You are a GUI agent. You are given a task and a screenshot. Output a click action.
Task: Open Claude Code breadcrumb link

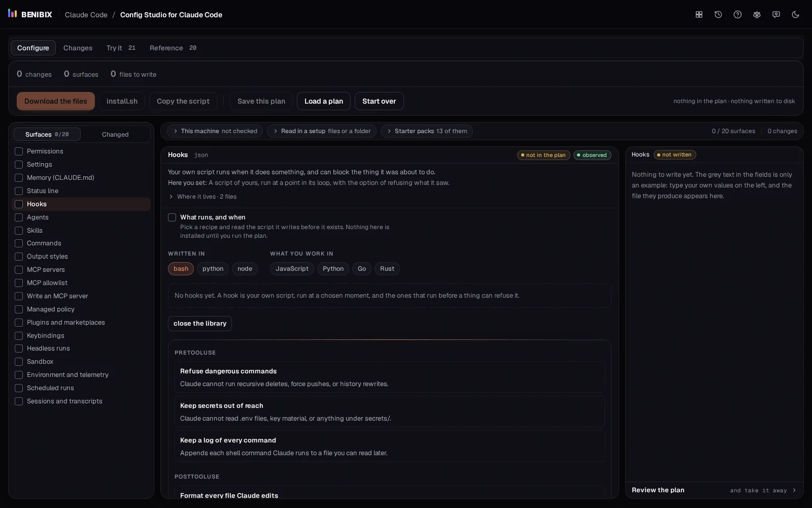(x=86, y=15)
